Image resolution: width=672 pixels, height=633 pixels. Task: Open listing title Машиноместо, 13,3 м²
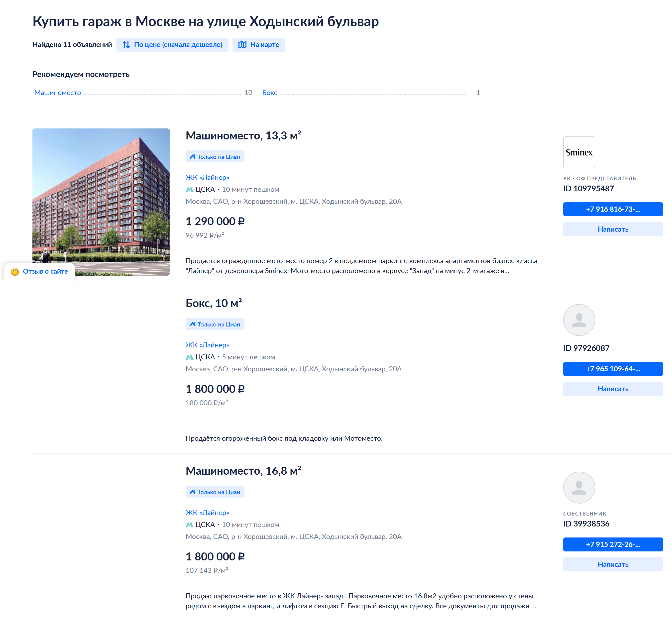[x=243, y=135]
